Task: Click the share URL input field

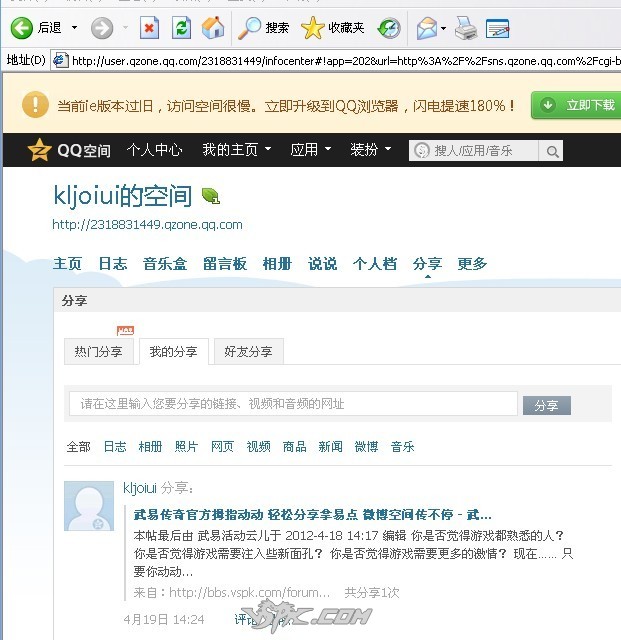Action: click(x=293, y=404)
